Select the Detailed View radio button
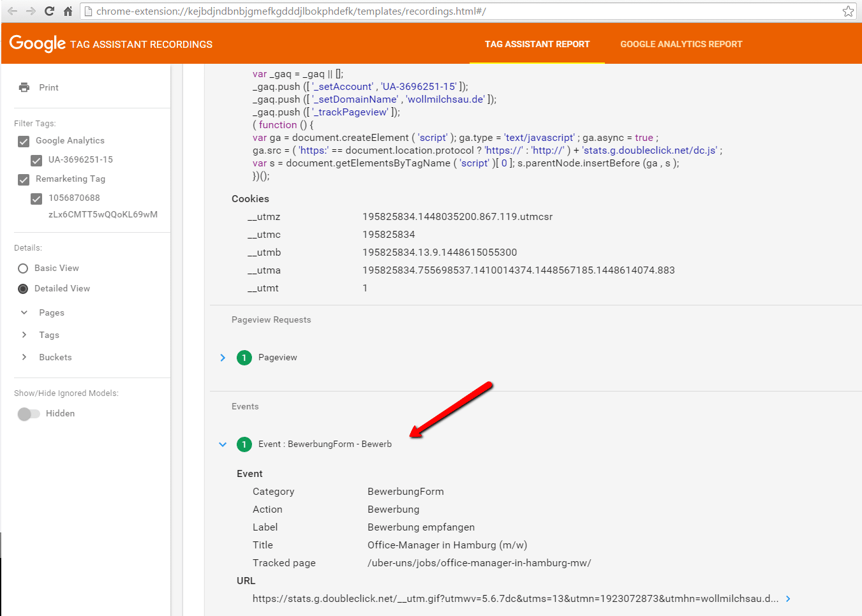The width and height of the screenshot is (862, 616). [x=23, y=289]
